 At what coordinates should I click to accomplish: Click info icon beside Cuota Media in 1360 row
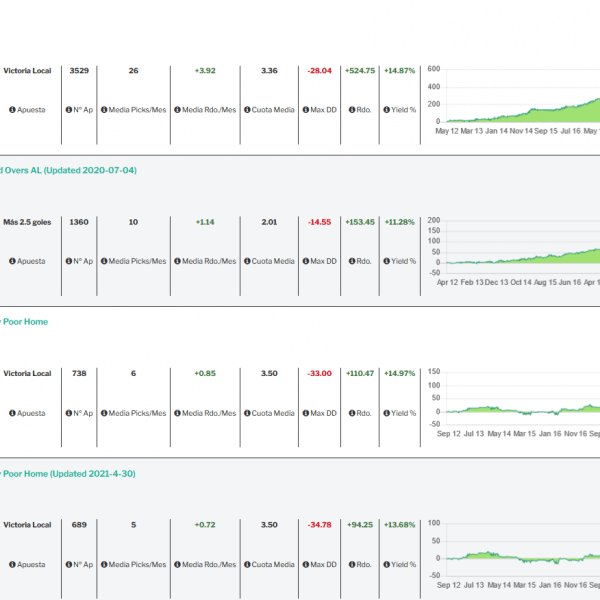[x=247, y=261]
